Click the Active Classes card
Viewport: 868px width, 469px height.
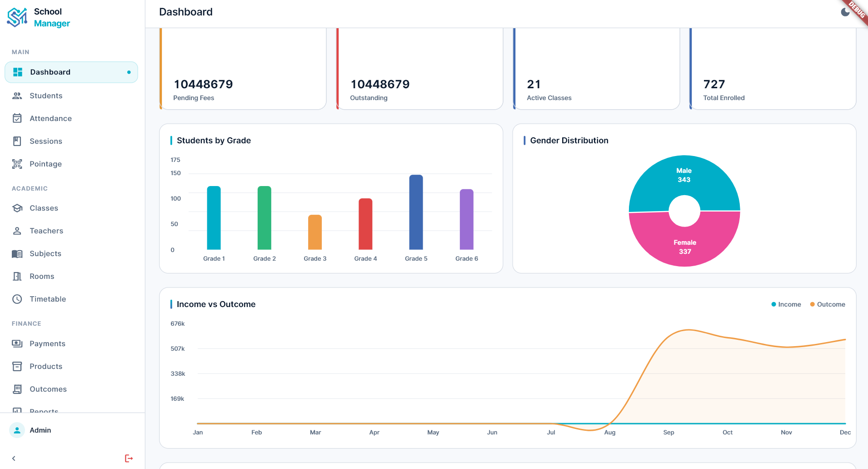click(x=596, y=68)
